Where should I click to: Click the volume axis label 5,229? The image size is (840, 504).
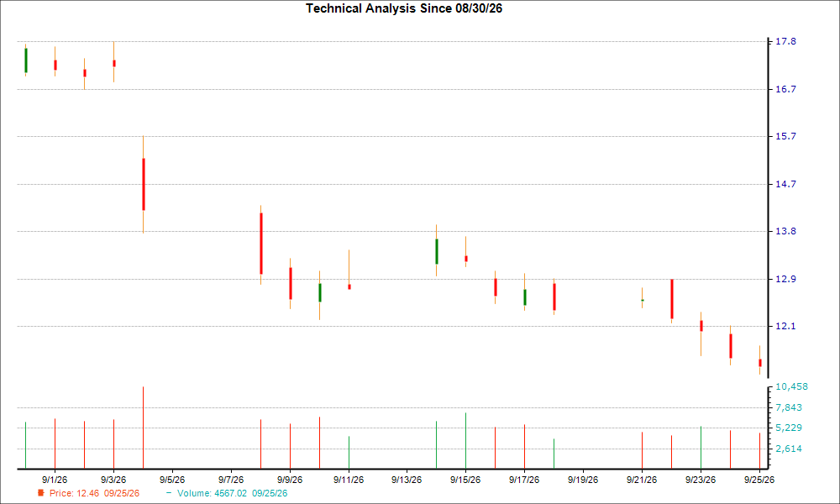coord(789,428)
